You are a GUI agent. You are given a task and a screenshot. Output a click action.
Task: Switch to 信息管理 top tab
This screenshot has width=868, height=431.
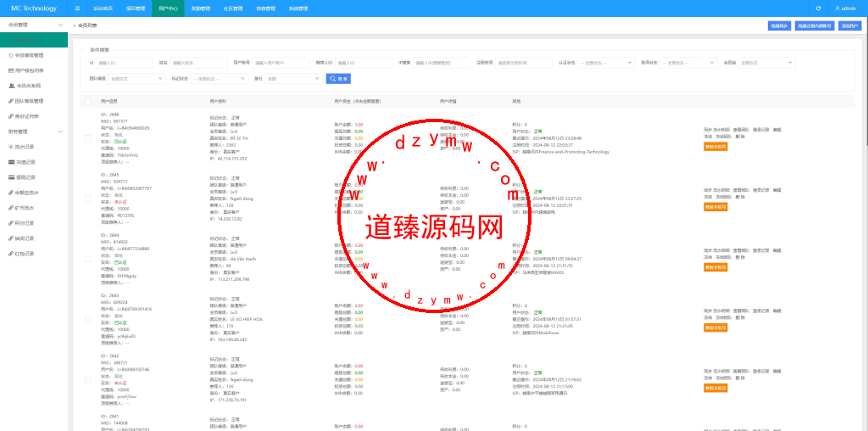tap(265, 8)
